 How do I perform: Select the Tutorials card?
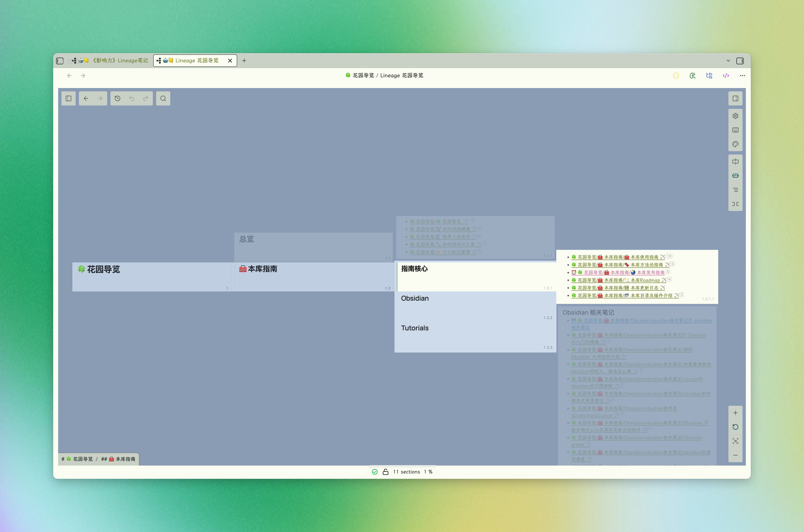[476, 337]
